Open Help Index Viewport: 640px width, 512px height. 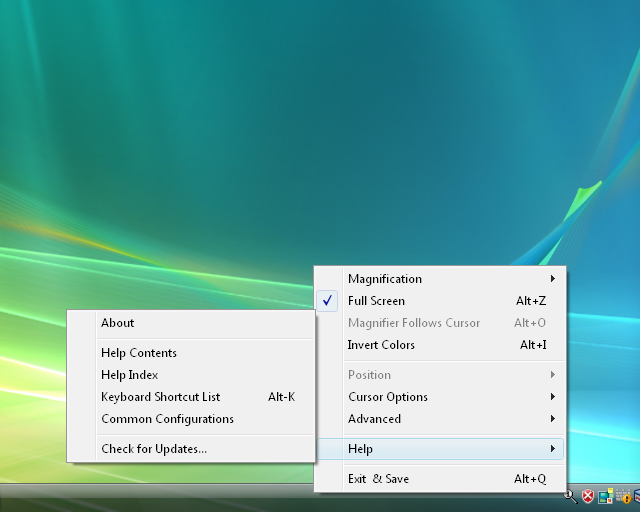pos(130,375)
